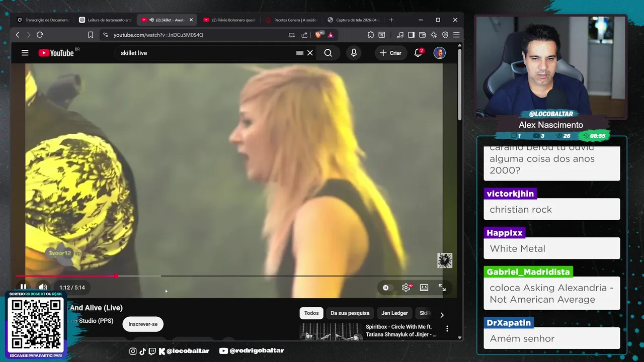Image resolution: width=644 pixels, height=362 pixels.
Task: Click Gabriel_Madridista chat username
Action: [x=528, y=272]
